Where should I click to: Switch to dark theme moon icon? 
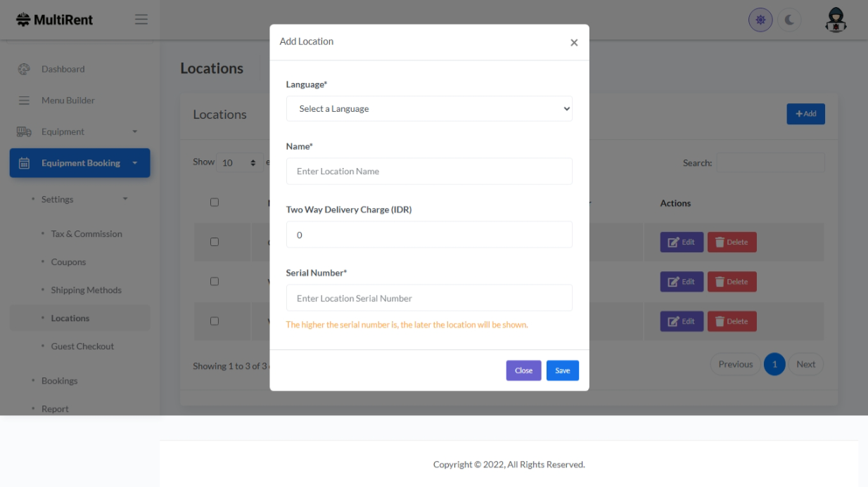789,20
